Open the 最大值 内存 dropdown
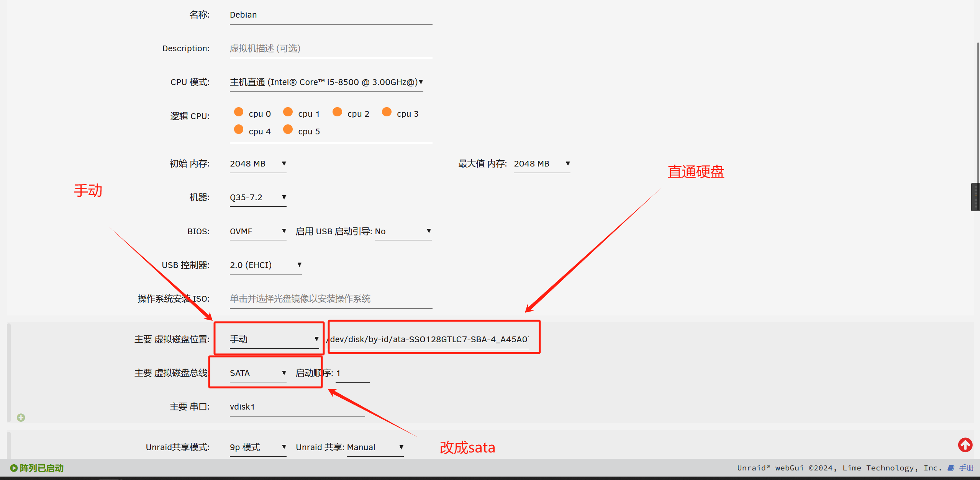 tap(542, 164)
